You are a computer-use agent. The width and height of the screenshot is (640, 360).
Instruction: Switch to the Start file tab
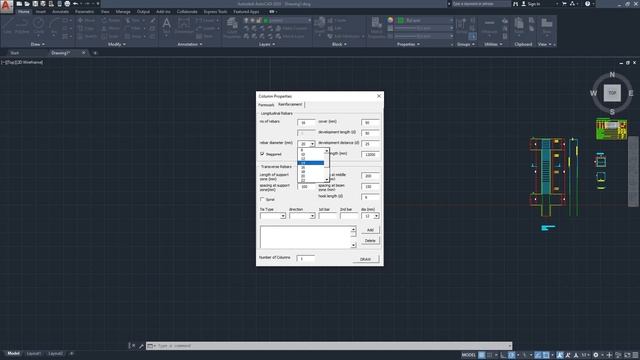pos(15,53)
